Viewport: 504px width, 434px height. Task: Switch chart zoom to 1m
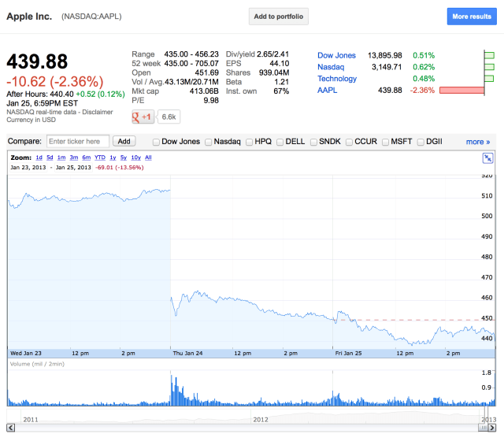(61, 158)
